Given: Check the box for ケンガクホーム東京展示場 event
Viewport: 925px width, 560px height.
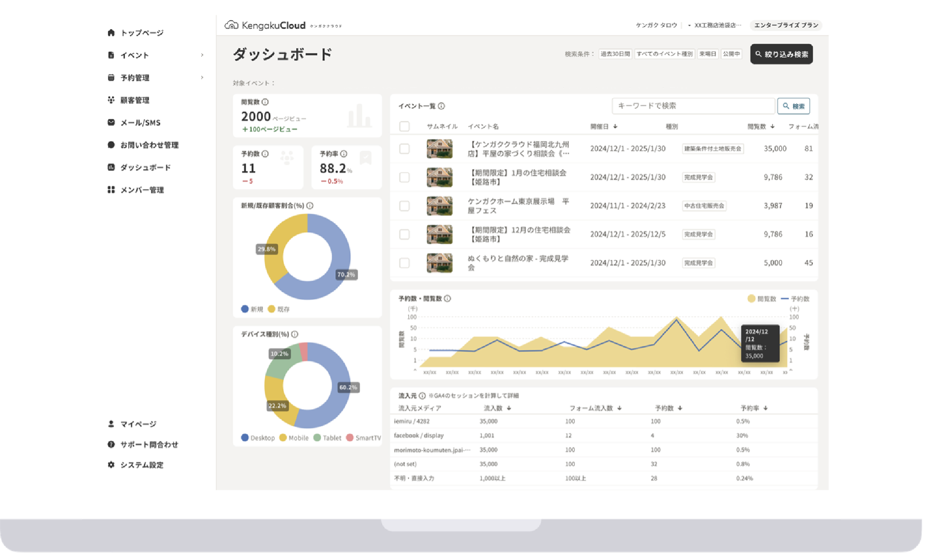Looking at the screenshot, I should coord(404,206).
